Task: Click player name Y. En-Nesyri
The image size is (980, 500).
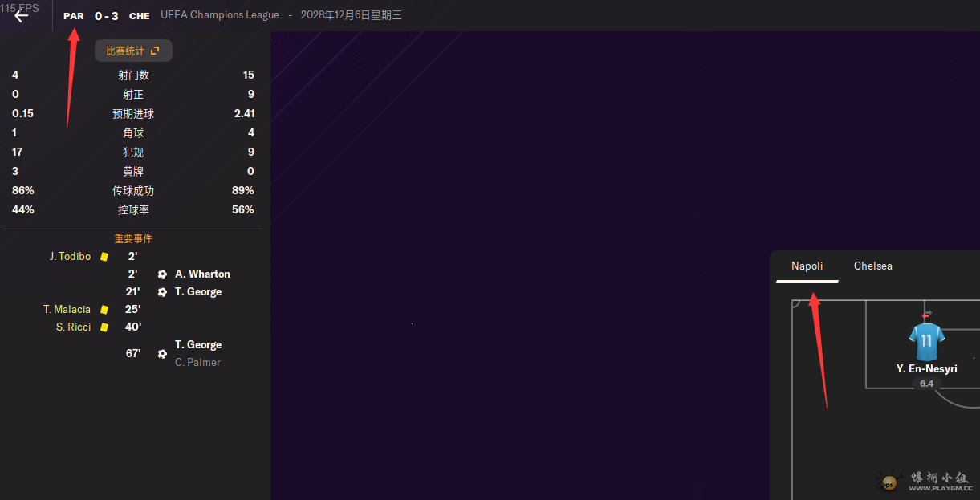Action: tap(927, 369)
